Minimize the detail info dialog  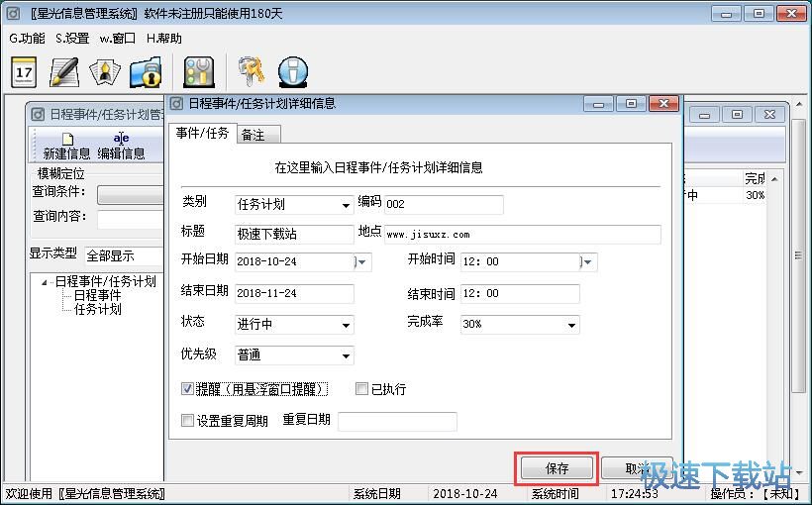598,104
